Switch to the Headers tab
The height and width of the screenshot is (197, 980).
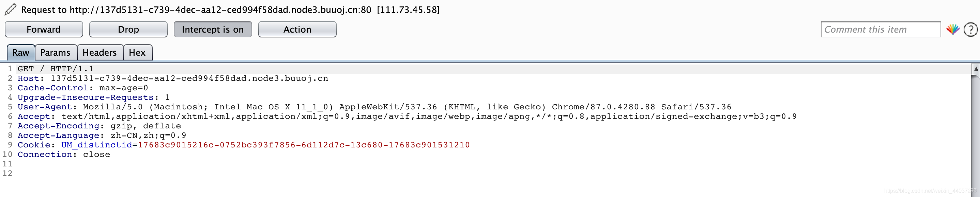100,52
